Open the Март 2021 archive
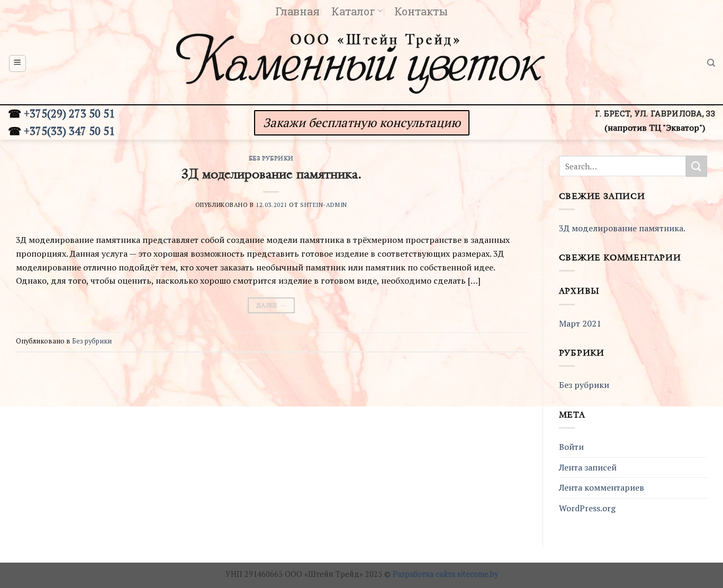The width and height of the screenshot is (723, 588). coord(580,323)
